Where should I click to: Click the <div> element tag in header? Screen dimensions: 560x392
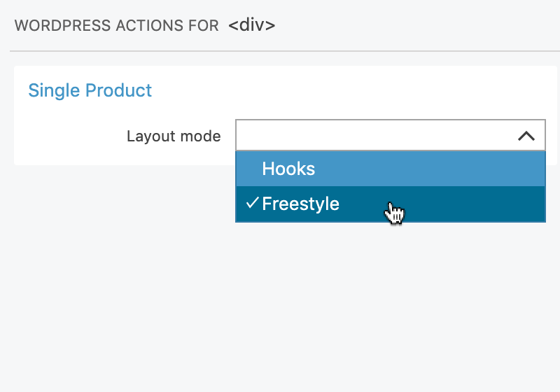click(x=252, y=25)
